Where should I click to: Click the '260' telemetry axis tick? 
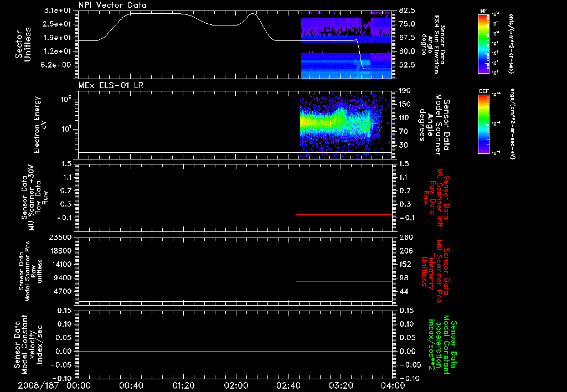click(x=405, y=237)
